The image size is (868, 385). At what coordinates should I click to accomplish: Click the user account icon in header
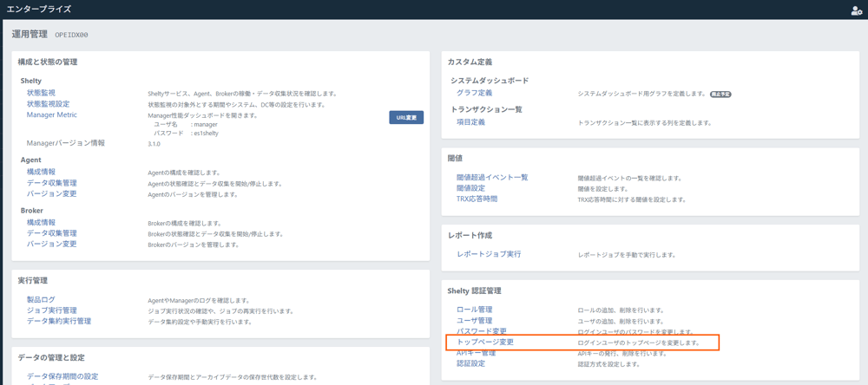[x=856, y=10]
